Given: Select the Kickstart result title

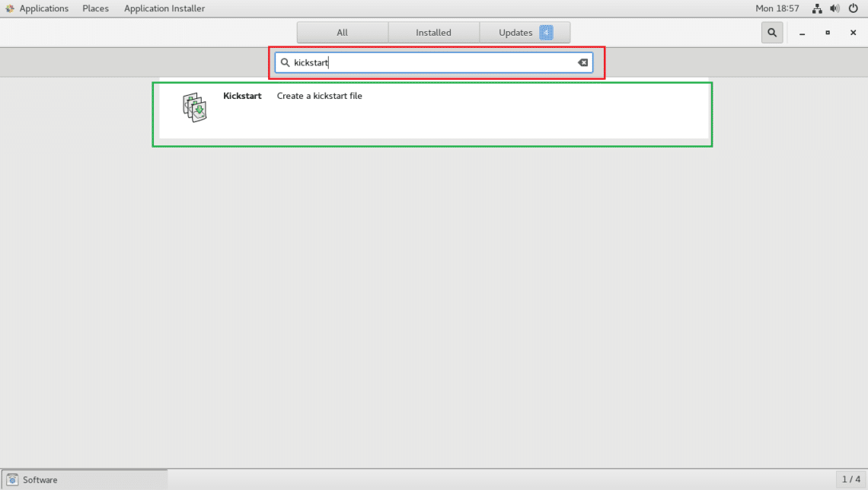Looking at the screenshot, I should pos(242,96).
